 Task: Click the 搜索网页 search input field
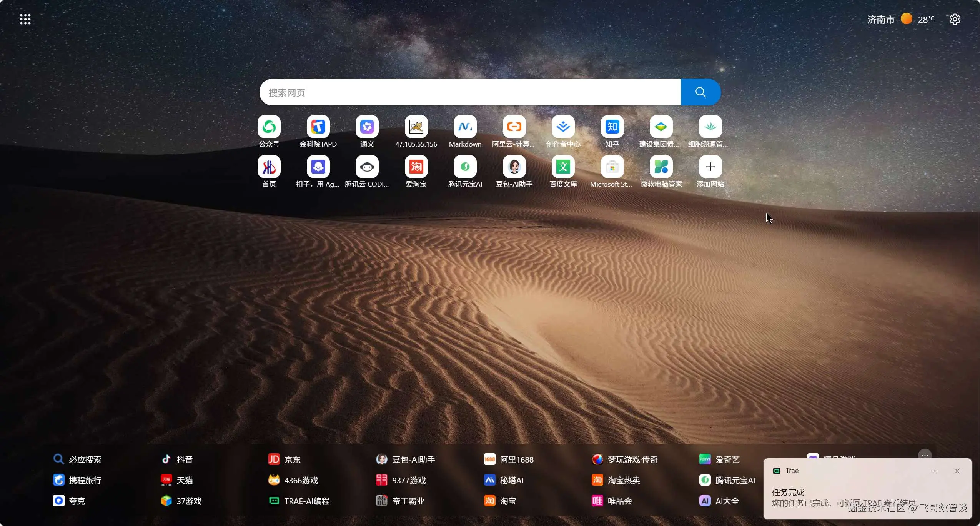[470, 92]
